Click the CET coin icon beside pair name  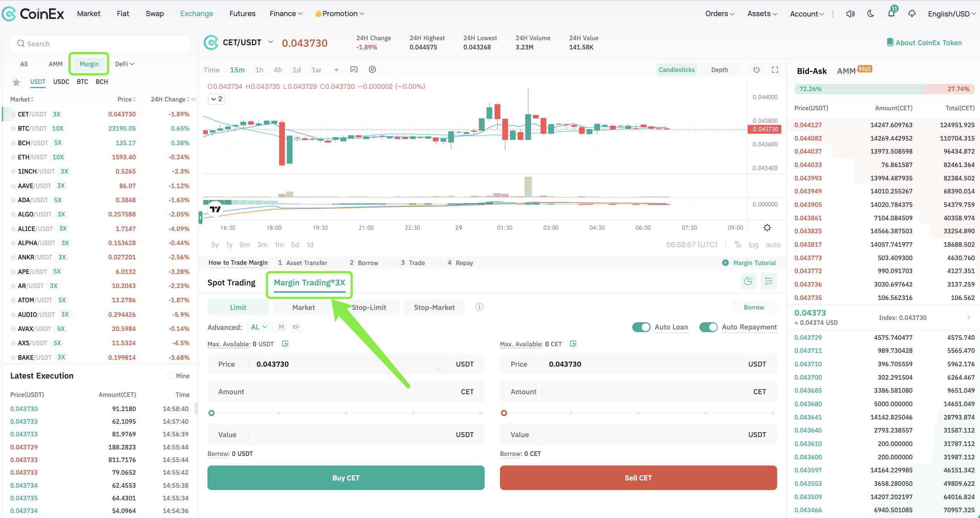(211, 43)
